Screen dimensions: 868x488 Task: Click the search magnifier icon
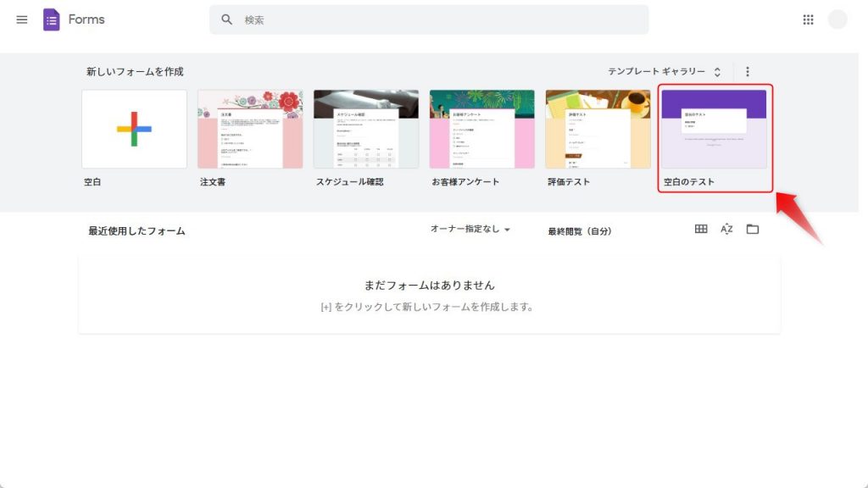pyautogui.click(x=226, y=20)
